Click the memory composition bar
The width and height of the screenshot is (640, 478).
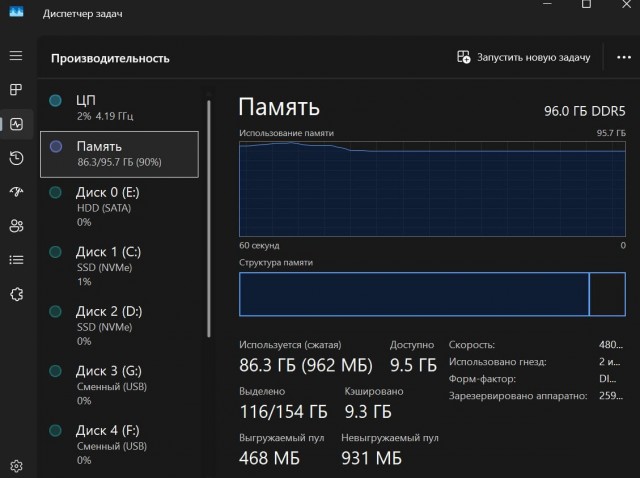click(432, 294)
